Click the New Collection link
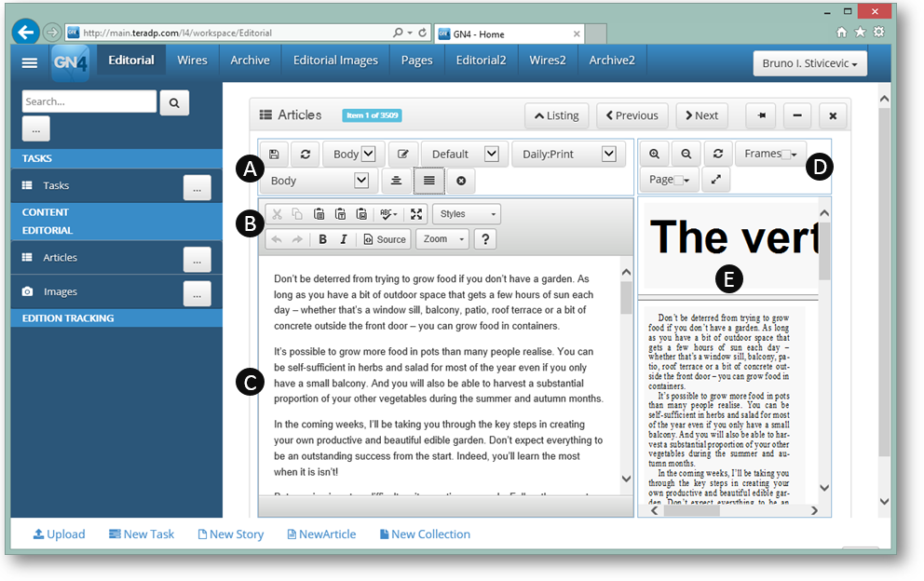Viewport: 924px width, 581px height. click(425, 534)
